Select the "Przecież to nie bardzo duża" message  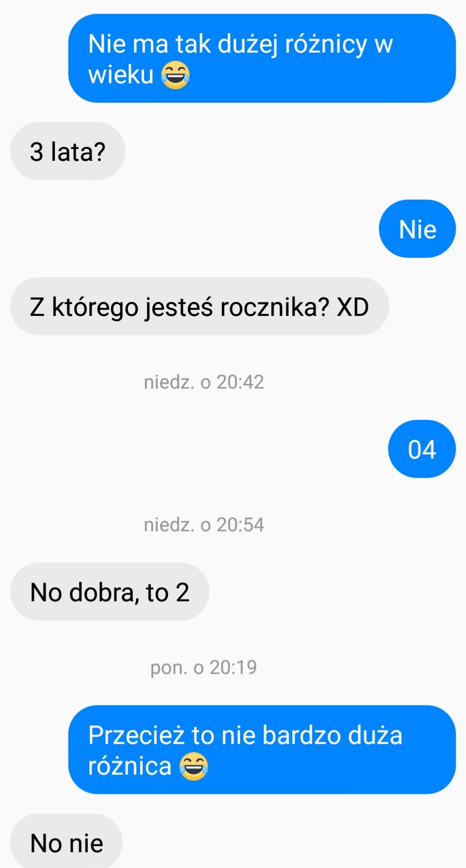pyautogui.click(x=262, y=750)
